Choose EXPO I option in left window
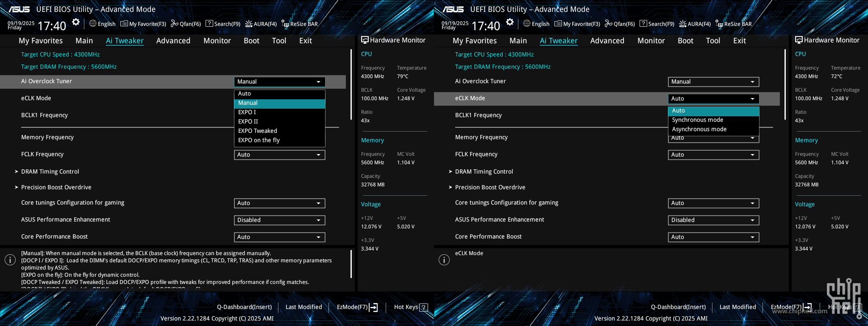868x326 pixels. click(280, 112)
